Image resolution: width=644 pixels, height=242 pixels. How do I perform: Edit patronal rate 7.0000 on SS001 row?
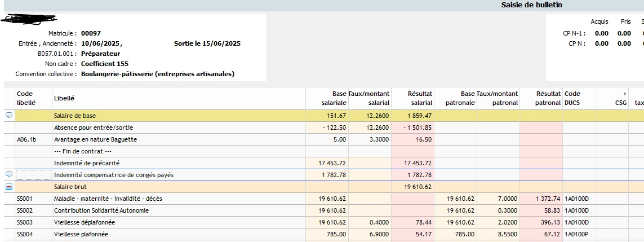coord(498,199)
